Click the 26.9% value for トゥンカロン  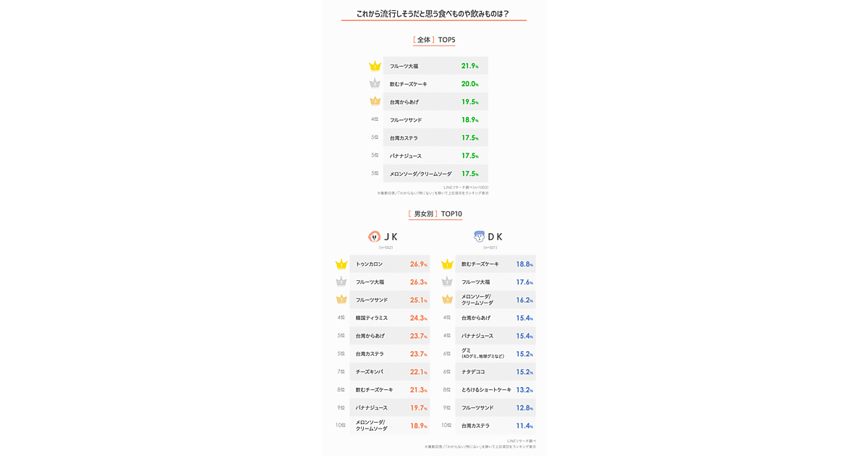[418, 264]
